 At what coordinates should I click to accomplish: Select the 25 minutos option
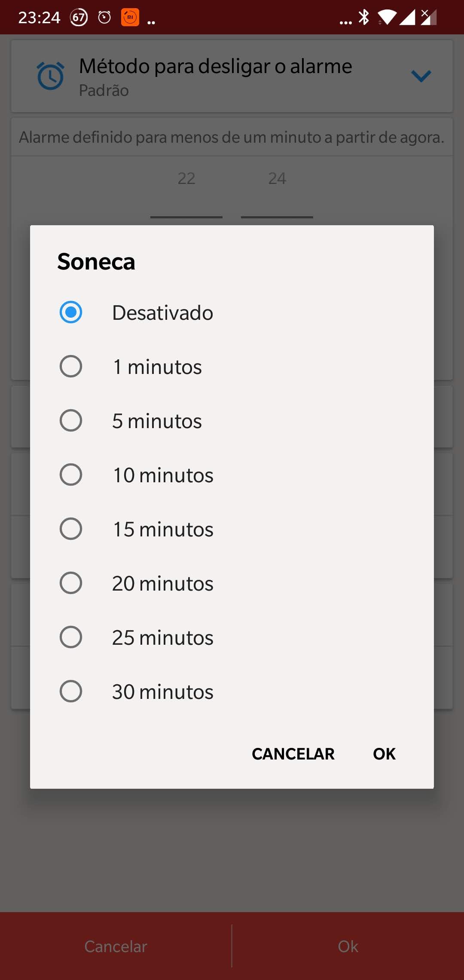(71, 637)
